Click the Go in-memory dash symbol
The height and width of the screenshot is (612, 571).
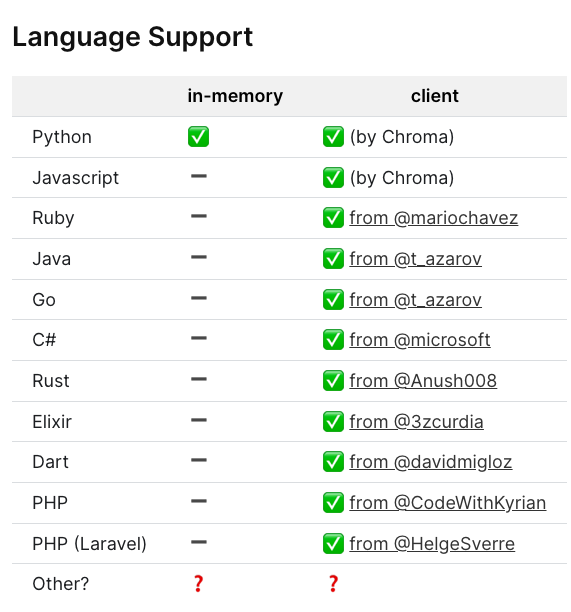pyautogui.click(x=199, y=298)
